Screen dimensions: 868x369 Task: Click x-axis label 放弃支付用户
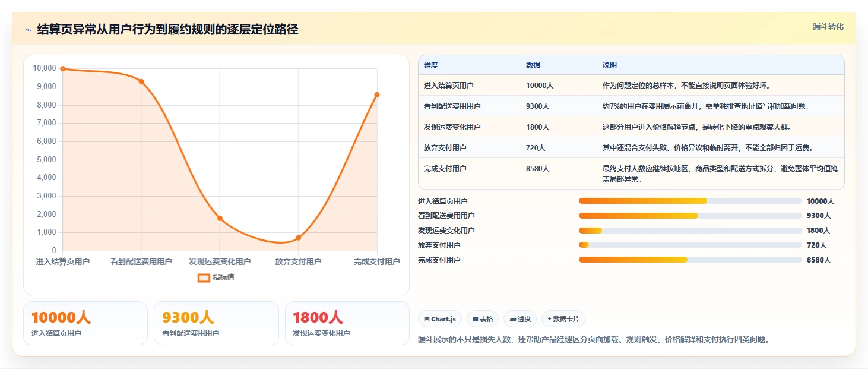(298, 261)
